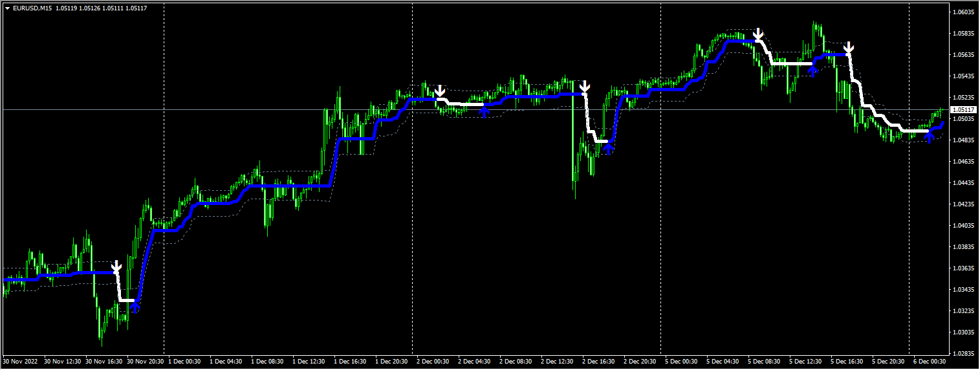980x370 pixels.
Task: Click price scale value 1.05235
Action: (x=963, y=98)
